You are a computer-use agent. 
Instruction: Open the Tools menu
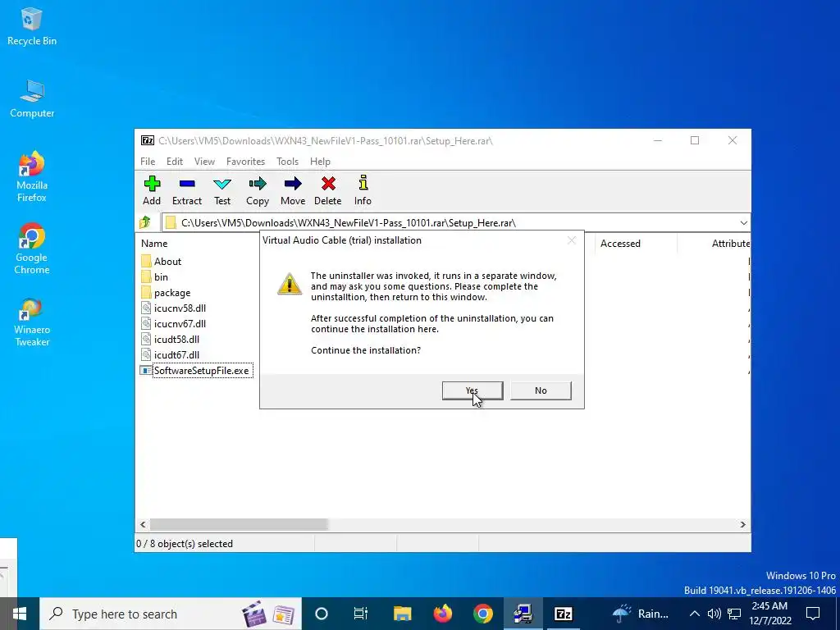(287, 162)
